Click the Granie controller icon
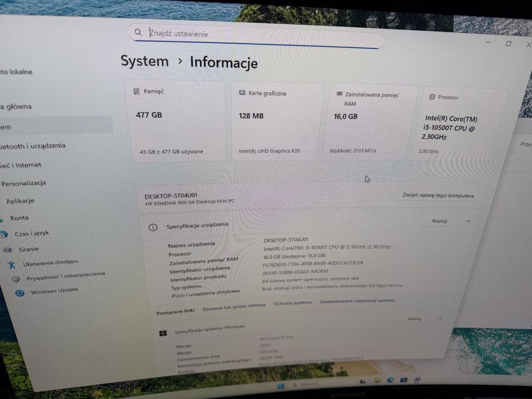This screenshot has width=532, height=399. tap(8, 250)
